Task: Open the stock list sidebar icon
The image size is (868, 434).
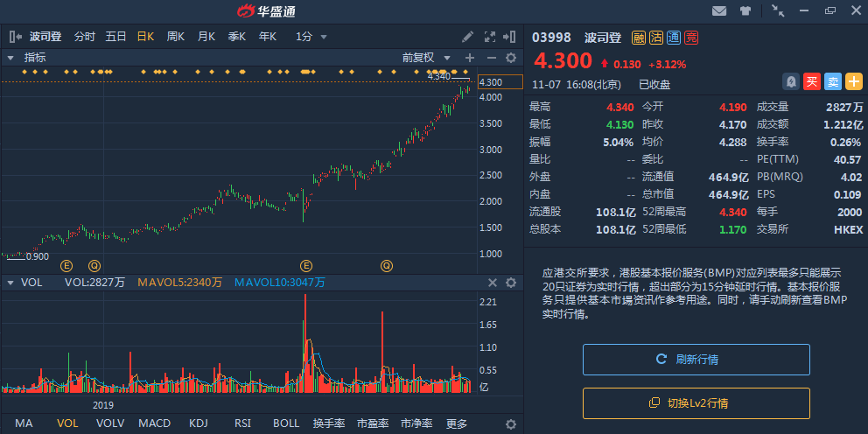Action: coord(15,37)
